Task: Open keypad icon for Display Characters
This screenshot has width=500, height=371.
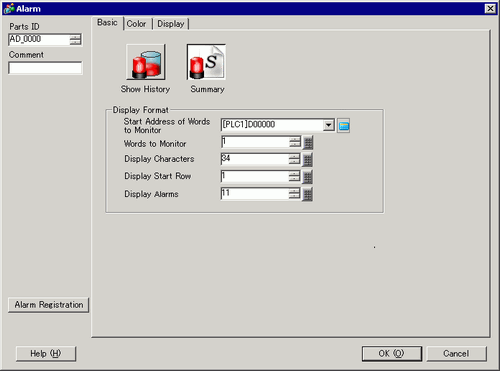Action: coord(308,160)
